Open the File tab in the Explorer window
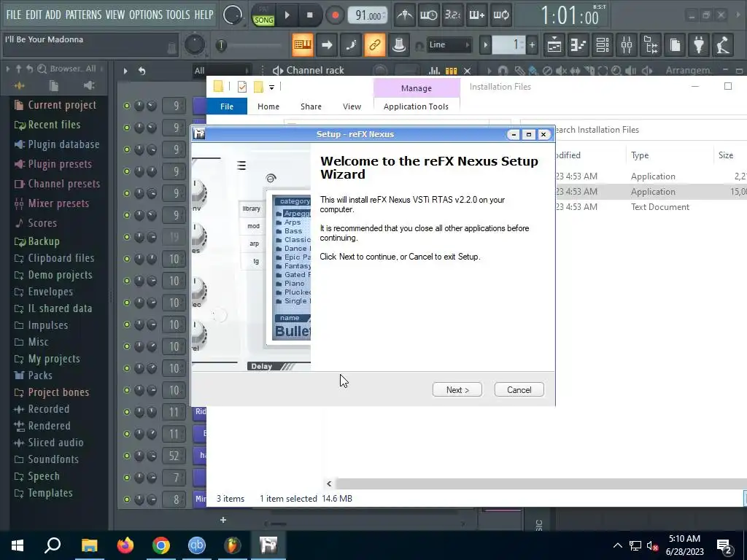Screen dimensions: 747x560 pos(227,106)
